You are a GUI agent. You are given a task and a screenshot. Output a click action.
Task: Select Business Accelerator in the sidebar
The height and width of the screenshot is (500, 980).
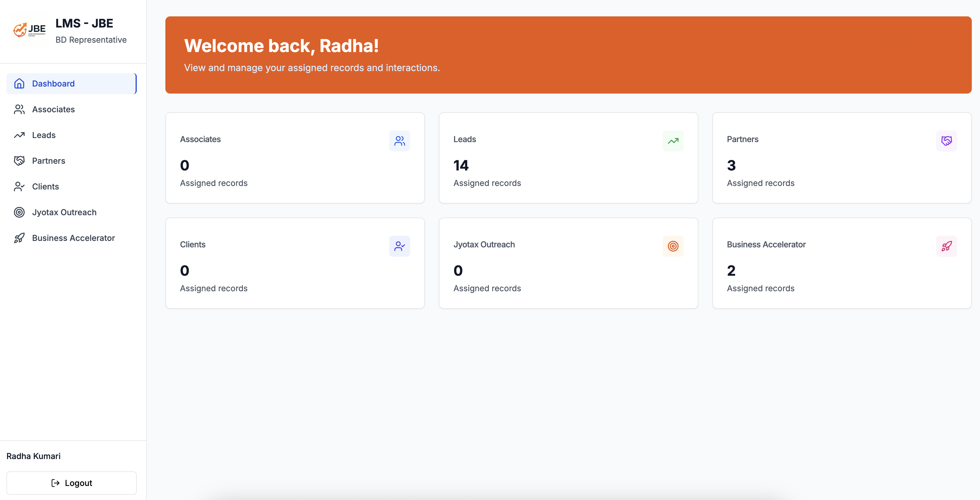click(x=72, y=238)
